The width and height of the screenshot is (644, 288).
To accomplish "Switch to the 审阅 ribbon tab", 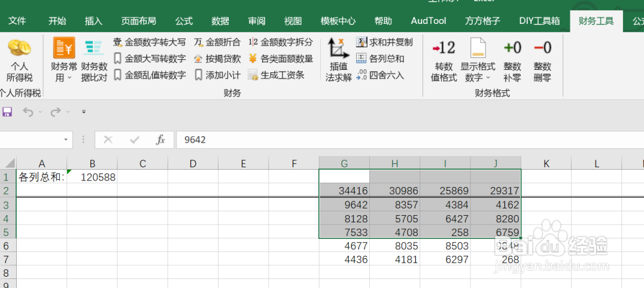I will (x=257, y=21).
